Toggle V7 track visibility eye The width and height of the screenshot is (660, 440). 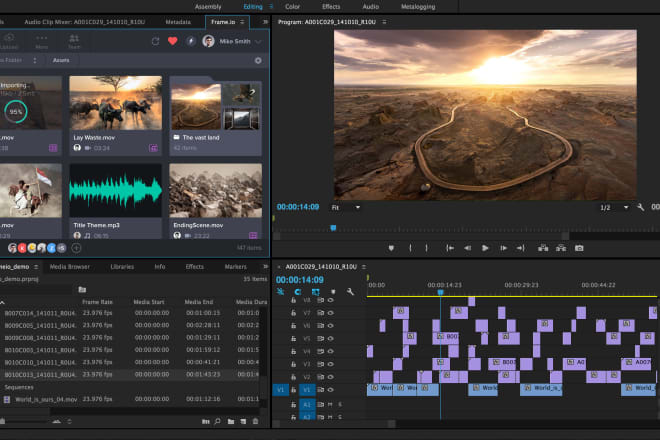click(330, 313)
